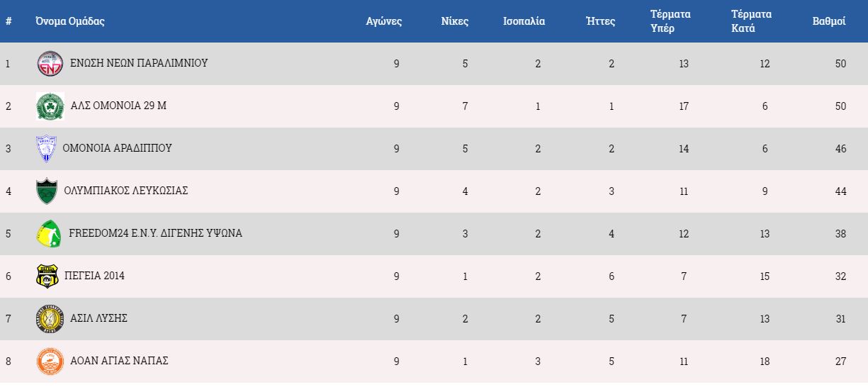Screen dimensions: 868x387
Task: Click the Νίκες column header
Action: pos(454,21)
